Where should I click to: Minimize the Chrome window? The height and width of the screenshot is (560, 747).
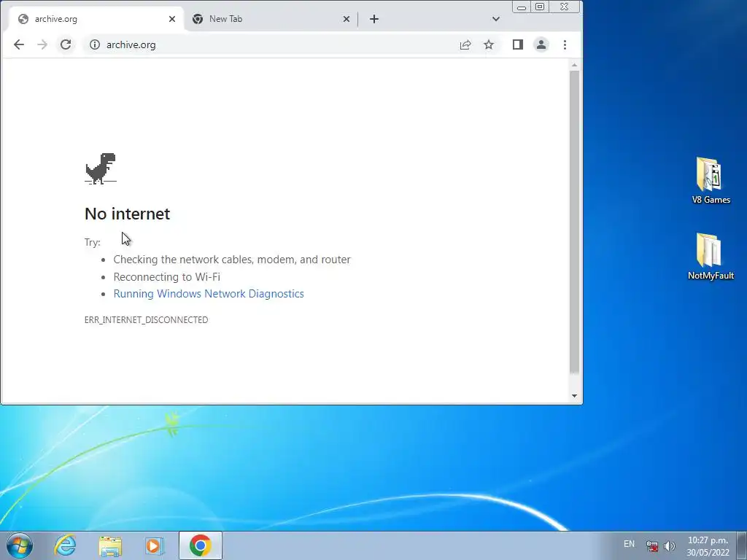(x=522, y=7)
